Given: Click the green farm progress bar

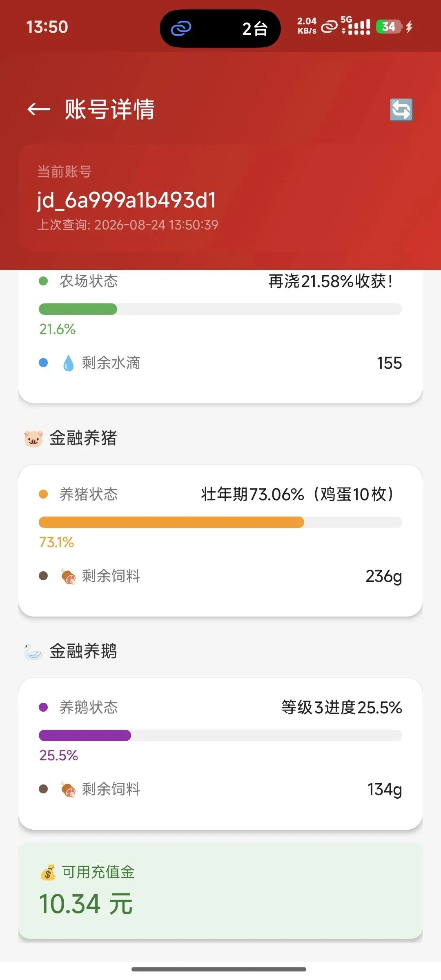Looking at the screenshot, I should (x=220, y=309).
